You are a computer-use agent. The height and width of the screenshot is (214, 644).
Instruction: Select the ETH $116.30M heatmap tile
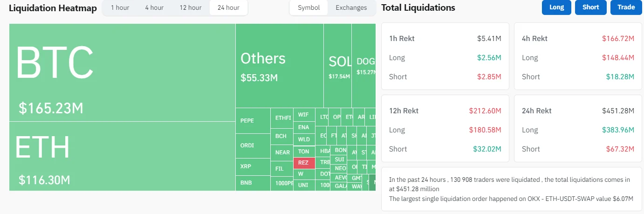(122, 156)
